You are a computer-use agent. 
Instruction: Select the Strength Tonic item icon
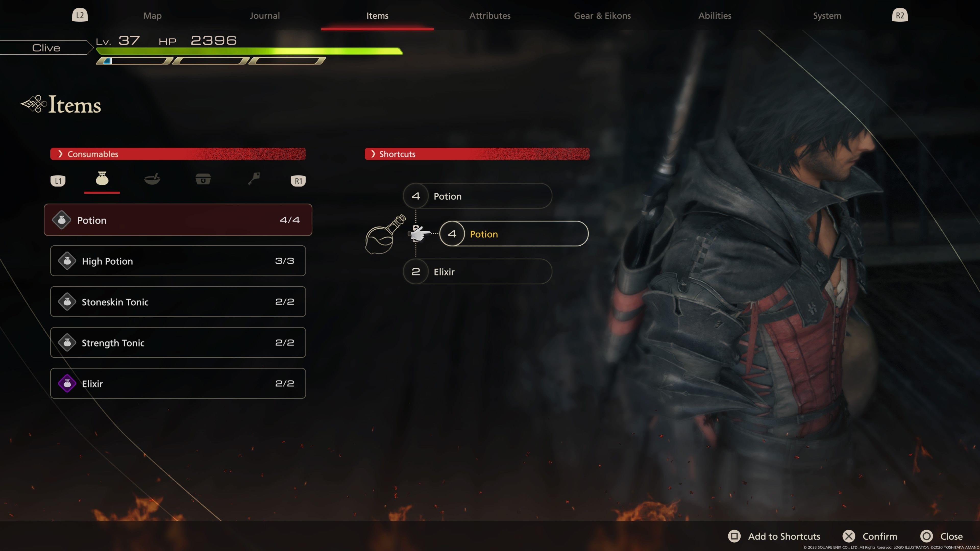click(x=67, y=342)
